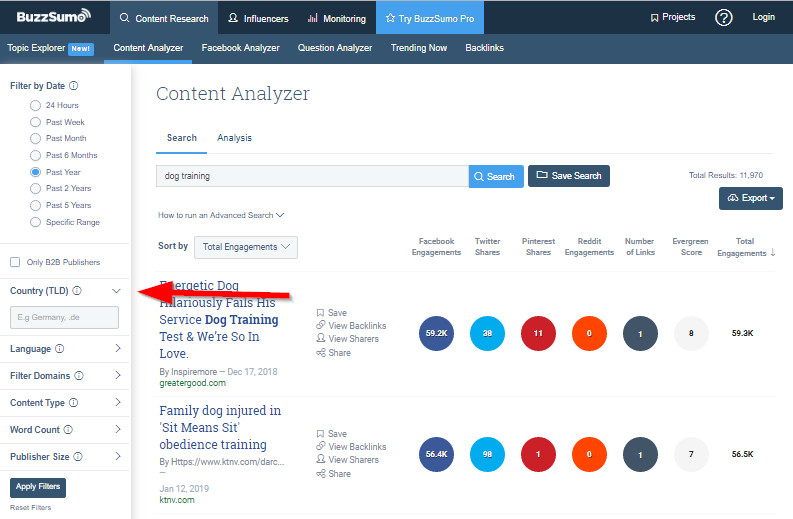This screenshot has width=793, height=519.
Task: Switch to the Facebook Analyzer tab
Action: 240,48
